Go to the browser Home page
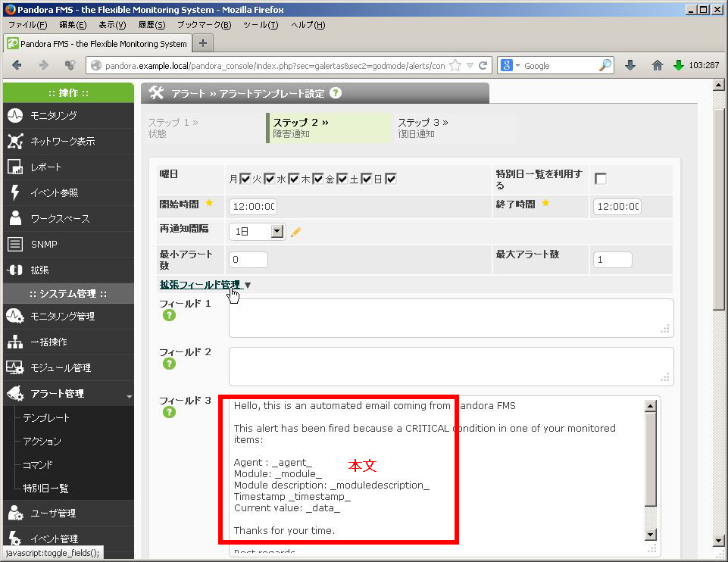Viewport: 728px width, 562px height. pyautogui.click(x=657, y=65)
